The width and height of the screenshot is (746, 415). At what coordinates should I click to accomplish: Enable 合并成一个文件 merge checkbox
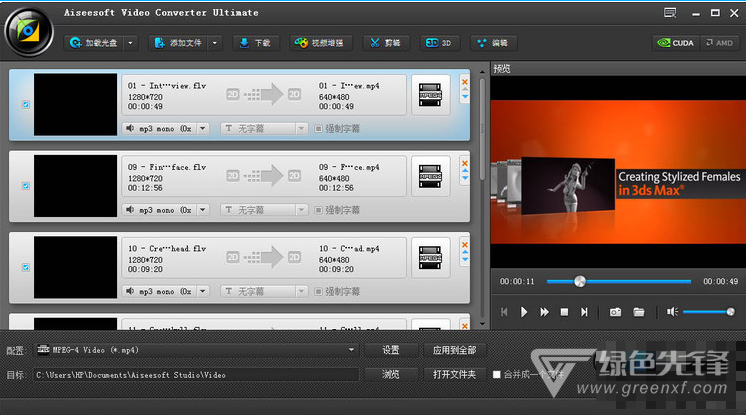click(497, 375)
